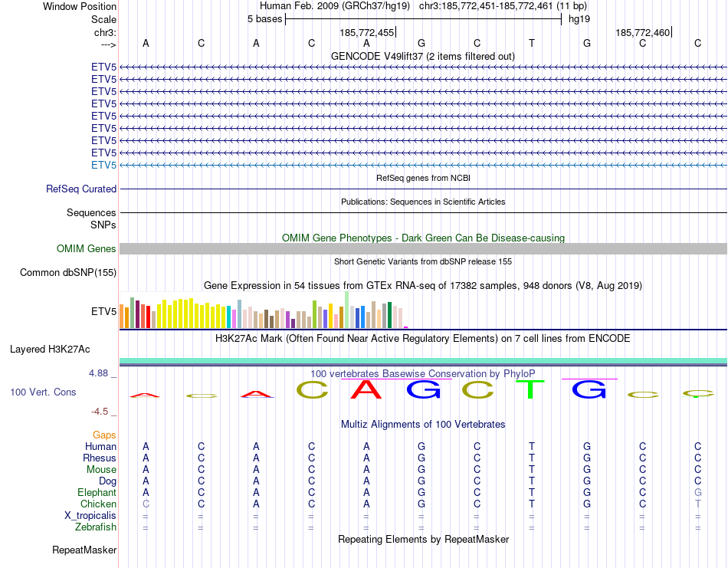Click the hg19 label beside the scale bar
Screen dimensions: 728x568
coord(579,19)
